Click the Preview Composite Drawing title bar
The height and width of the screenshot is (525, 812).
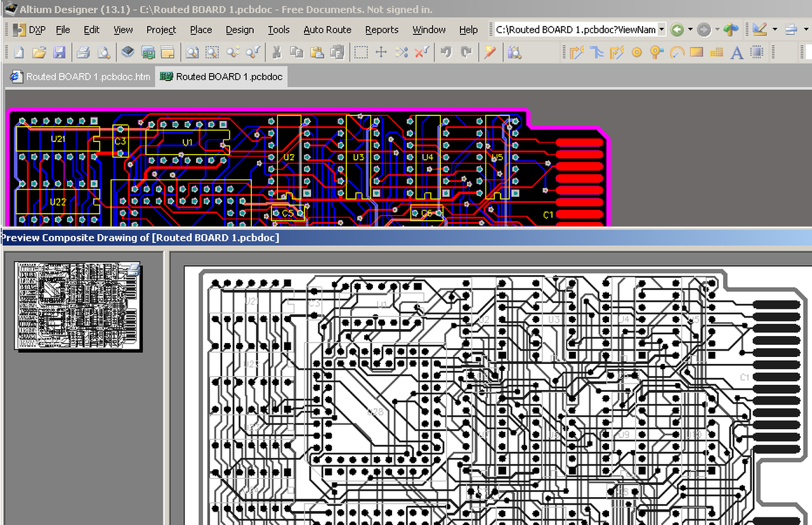[x=406, y=238]
